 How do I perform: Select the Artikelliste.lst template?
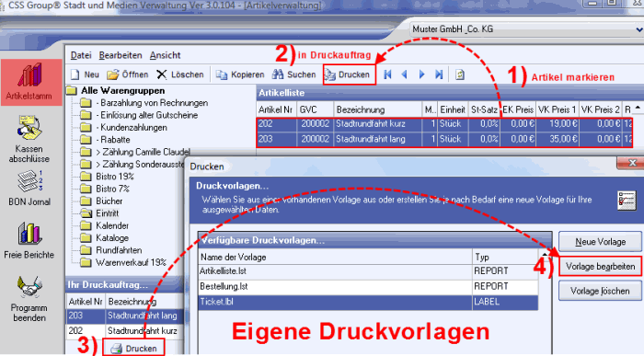click(368, 271)
